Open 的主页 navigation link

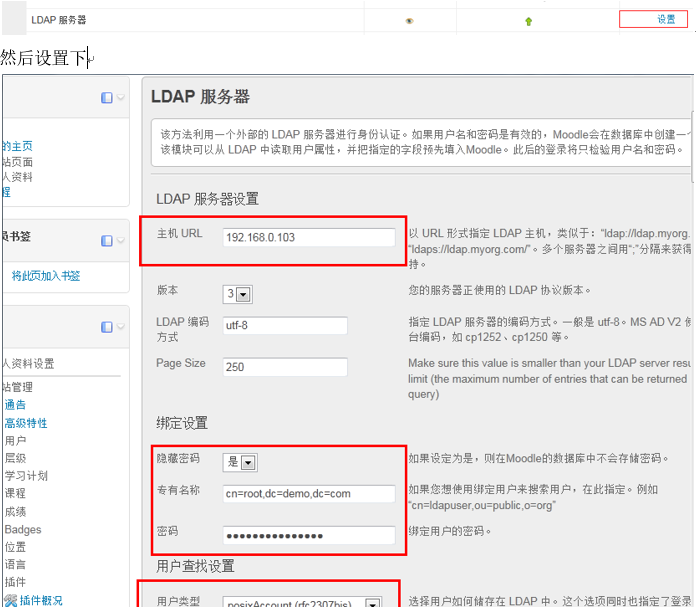click(17, 146)
